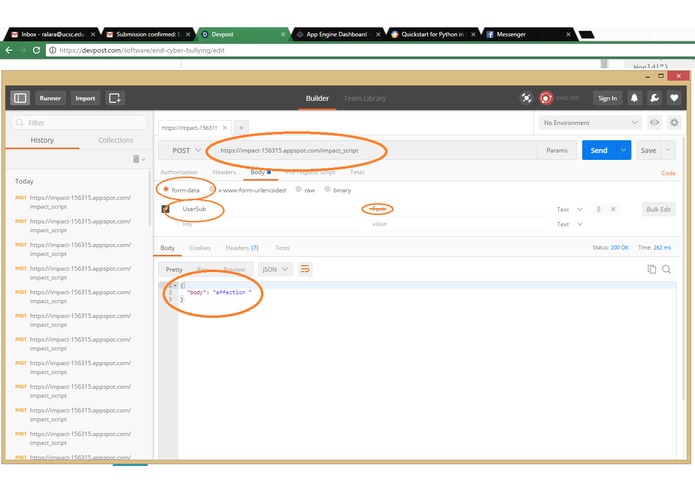Viewport: 695px width, 494px height.
Task: Click the Sign In button
Action: point(607,98)
